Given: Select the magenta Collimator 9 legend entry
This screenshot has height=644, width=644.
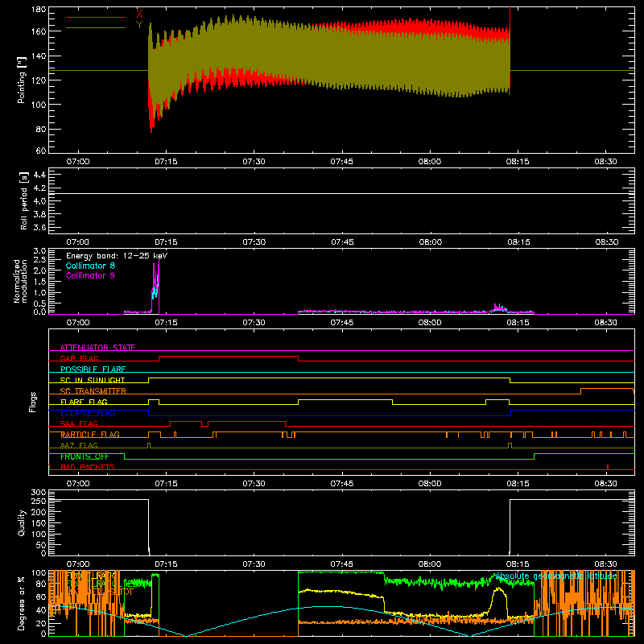Looking at the screenshot, I should [90, 275].
